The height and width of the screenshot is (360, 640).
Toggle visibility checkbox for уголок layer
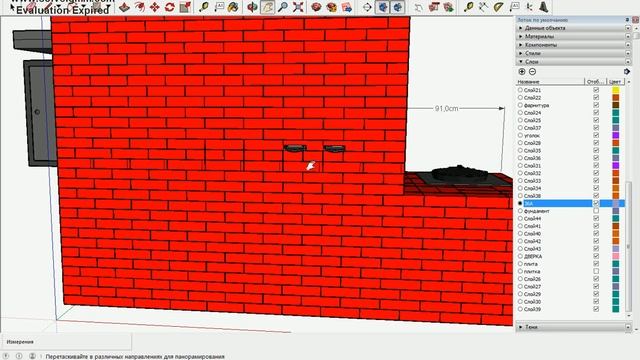pos(596,135)
